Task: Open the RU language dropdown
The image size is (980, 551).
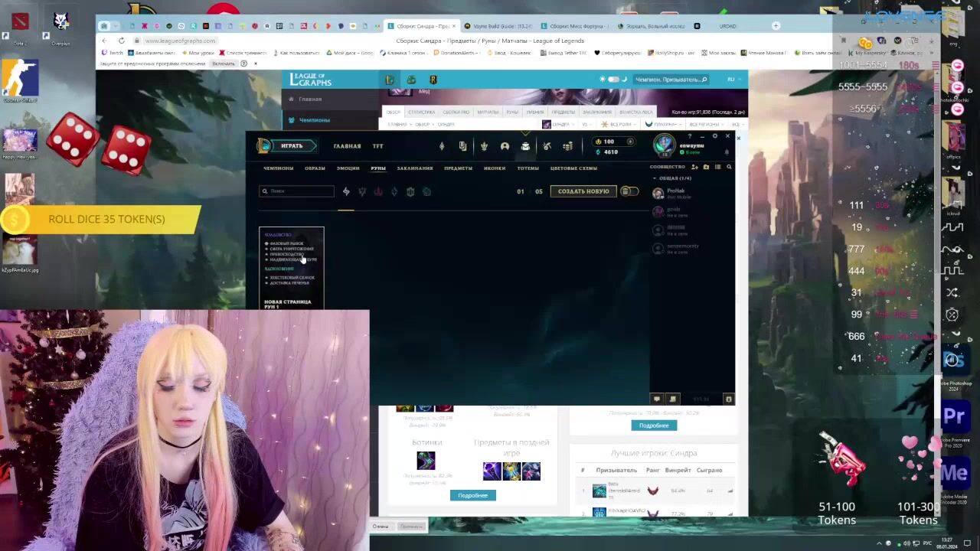Action: [731, 80]
